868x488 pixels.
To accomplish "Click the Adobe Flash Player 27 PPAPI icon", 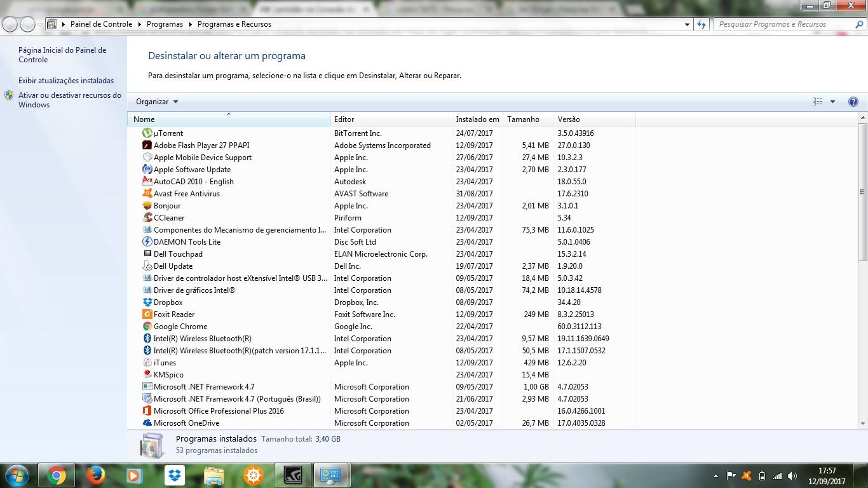I will (147, 146).
